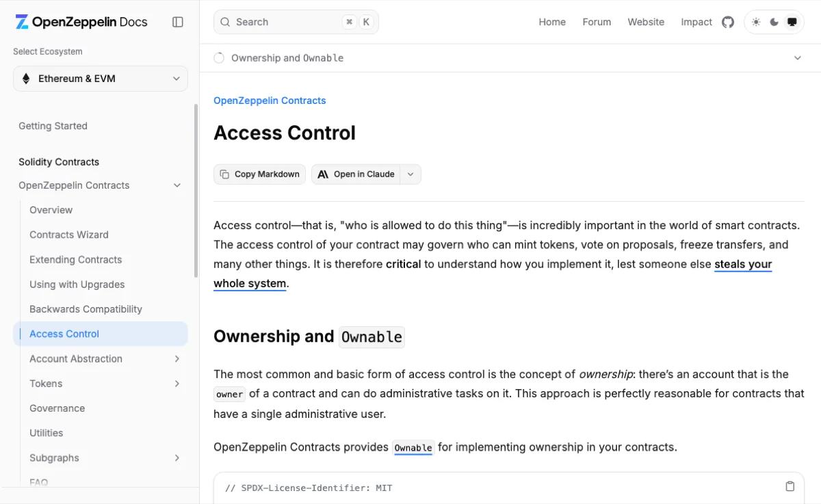Collapse the OpenZeppelin Contracts section chevron
The width and height of the screenshot is (821, 504).
pyautogui.click(x=177, y=185)
